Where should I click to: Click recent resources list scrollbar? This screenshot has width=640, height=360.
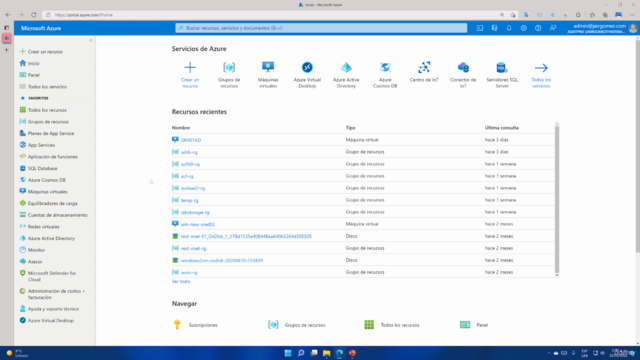pyautogui.click(x=557, y=199)
